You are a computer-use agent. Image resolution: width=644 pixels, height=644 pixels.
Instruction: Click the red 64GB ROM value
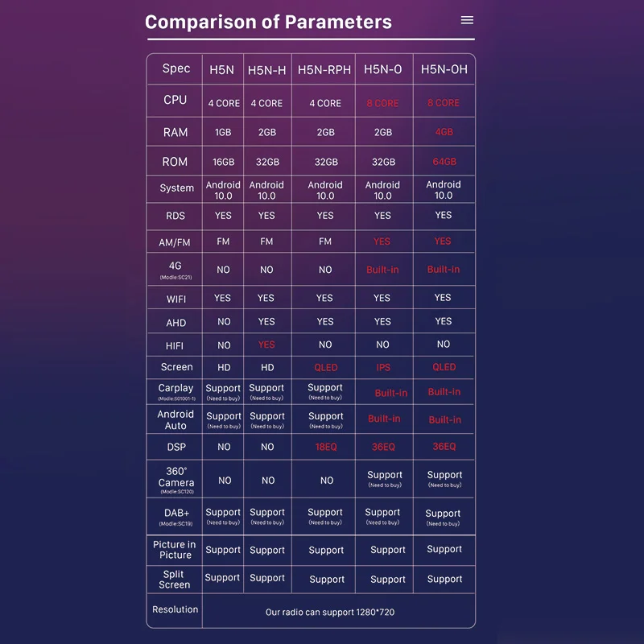point(444,162)
